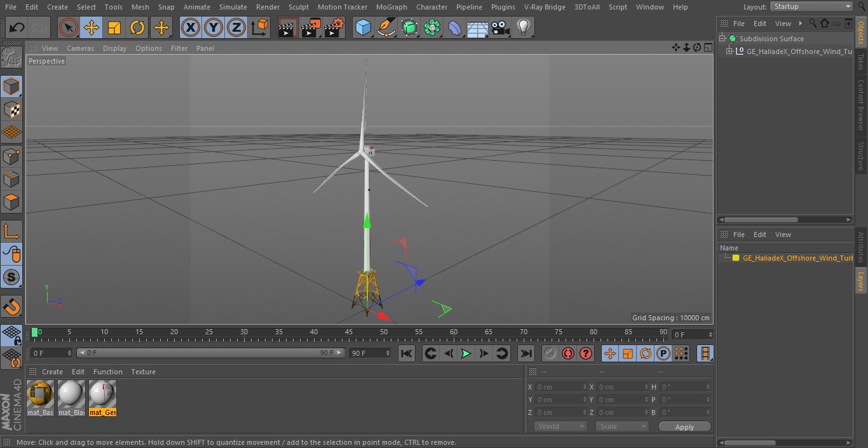868x448 pixels.
Task: Click the X position input field
Action: [x=562, y=387]
